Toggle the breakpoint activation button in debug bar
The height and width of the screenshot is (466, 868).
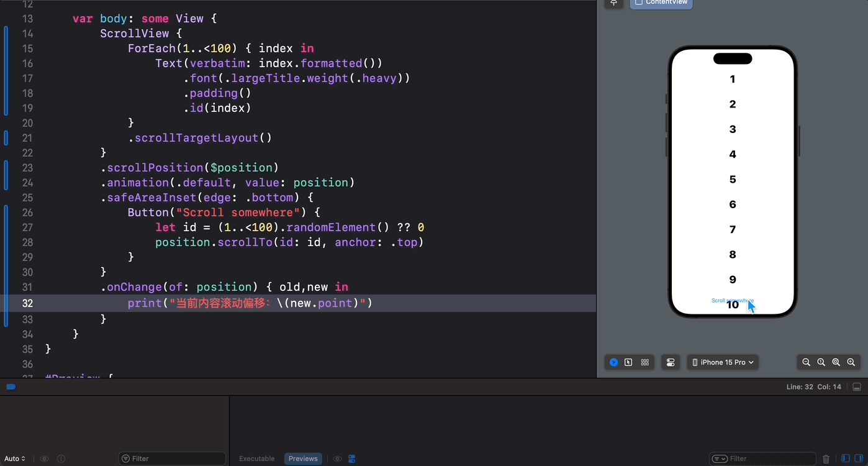(x=11, y=386)
